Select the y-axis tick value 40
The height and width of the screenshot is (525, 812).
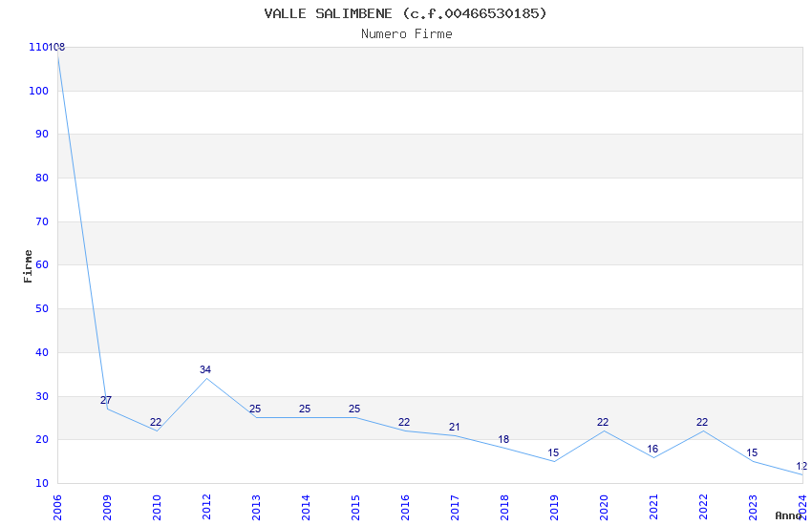pyautogui.click(x=42, y=353)
